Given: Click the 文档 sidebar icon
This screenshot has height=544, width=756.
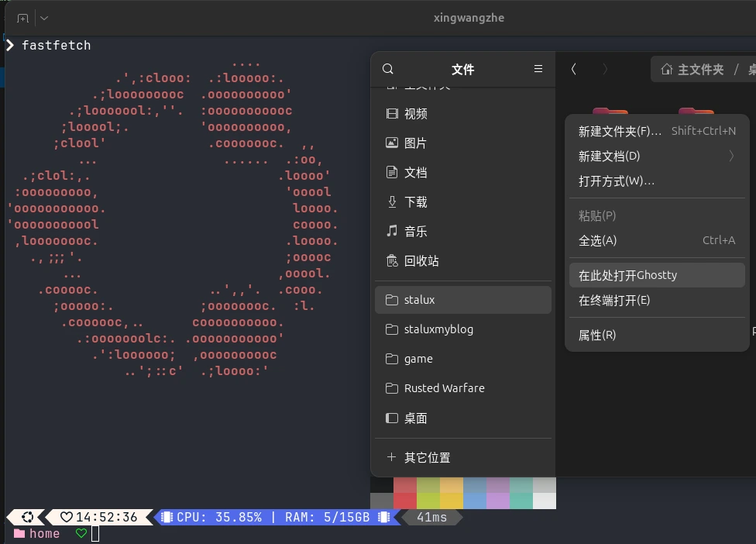Looking at the screenshot, I should click(392, 172).
